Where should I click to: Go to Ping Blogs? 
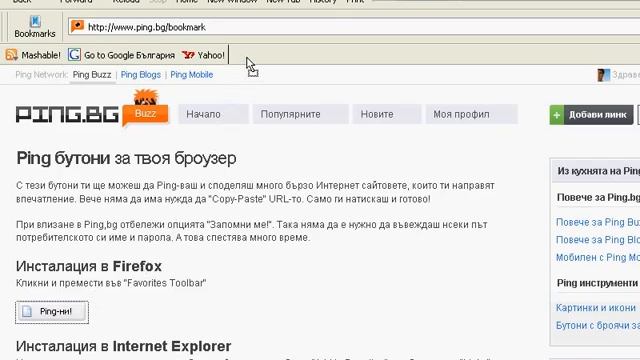coord(141,75)
